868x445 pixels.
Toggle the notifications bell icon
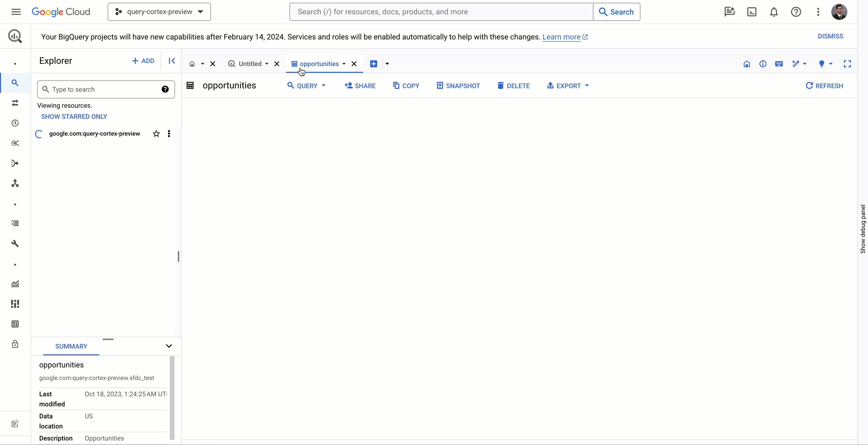[x=774, y=11]
